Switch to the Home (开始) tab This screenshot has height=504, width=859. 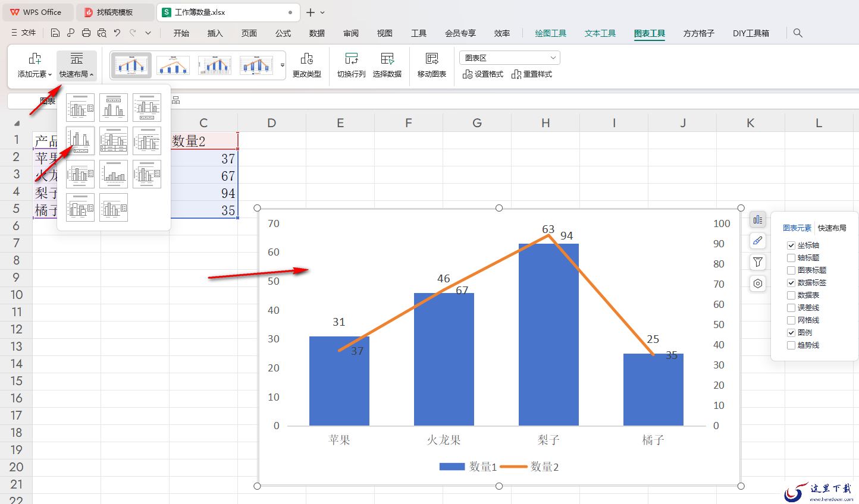(x=181, y=33)
